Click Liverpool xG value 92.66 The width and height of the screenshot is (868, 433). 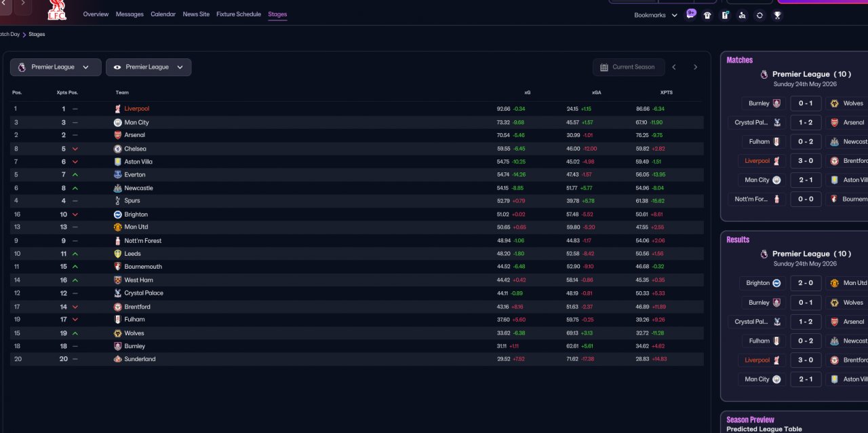tap(503, 109)
